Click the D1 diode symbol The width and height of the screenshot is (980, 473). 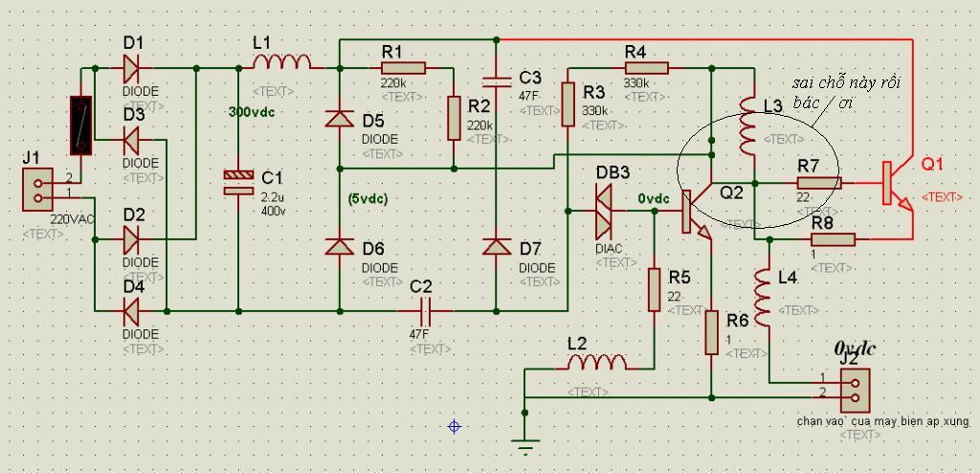pos(130,68)
